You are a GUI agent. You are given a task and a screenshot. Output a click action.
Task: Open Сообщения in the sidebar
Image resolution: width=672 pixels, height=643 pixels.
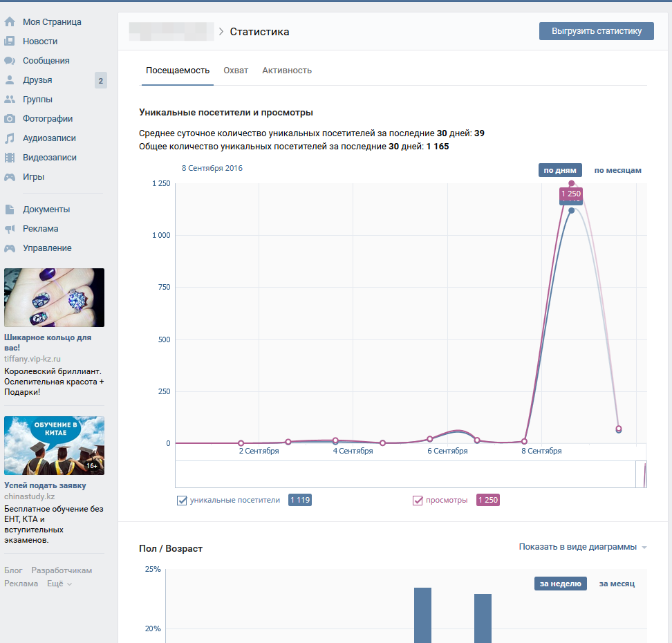[x=46, y=60]
